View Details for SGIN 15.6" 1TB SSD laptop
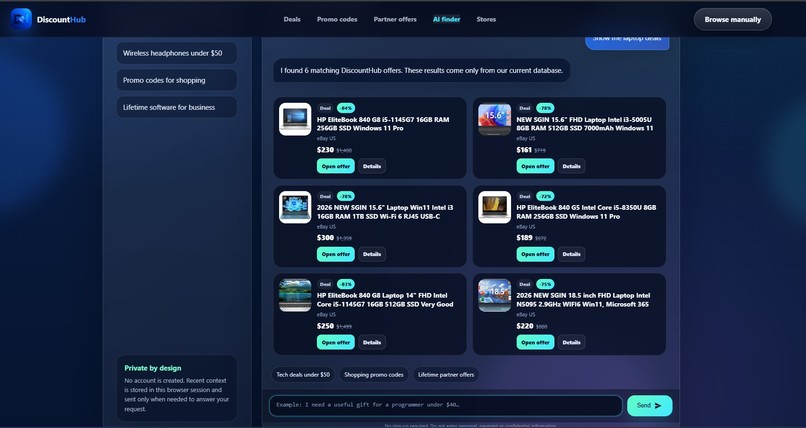This screenshot has width=806, height=428. (372, 254)
